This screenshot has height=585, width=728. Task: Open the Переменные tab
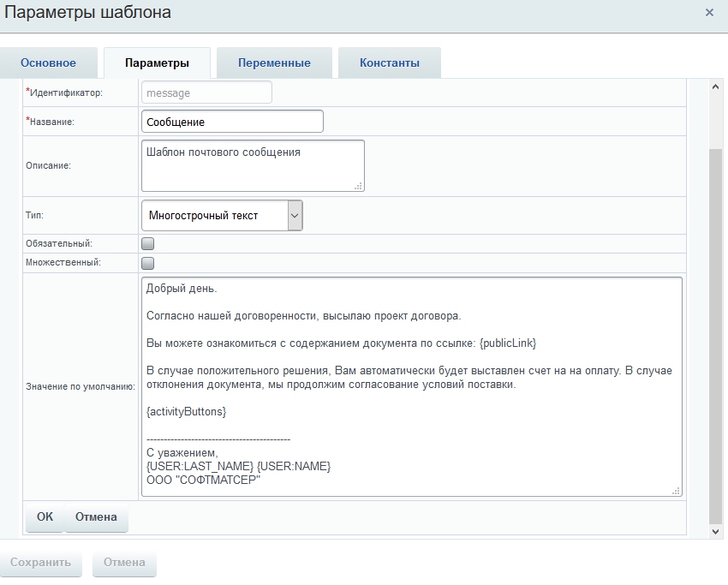click(274, 63)
